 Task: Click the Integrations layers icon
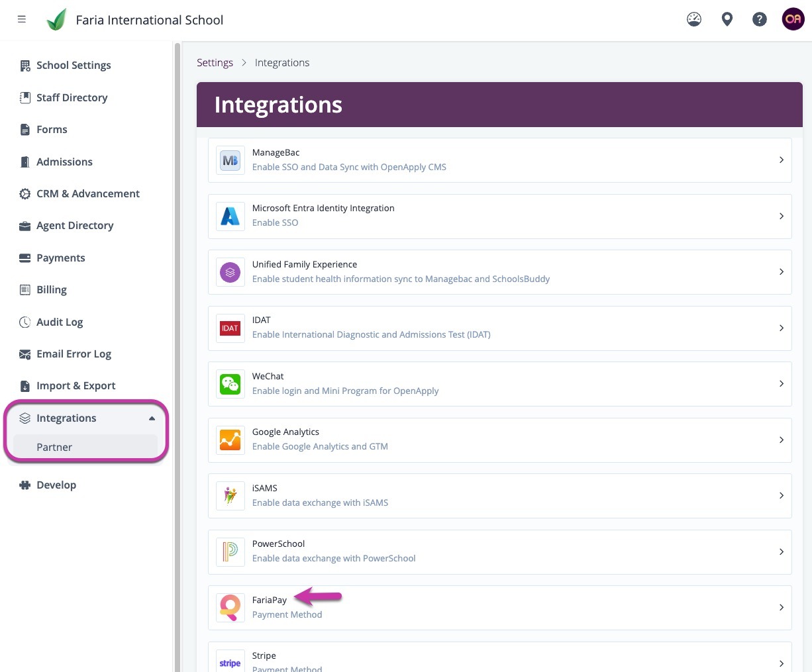[x=25, y=418]
